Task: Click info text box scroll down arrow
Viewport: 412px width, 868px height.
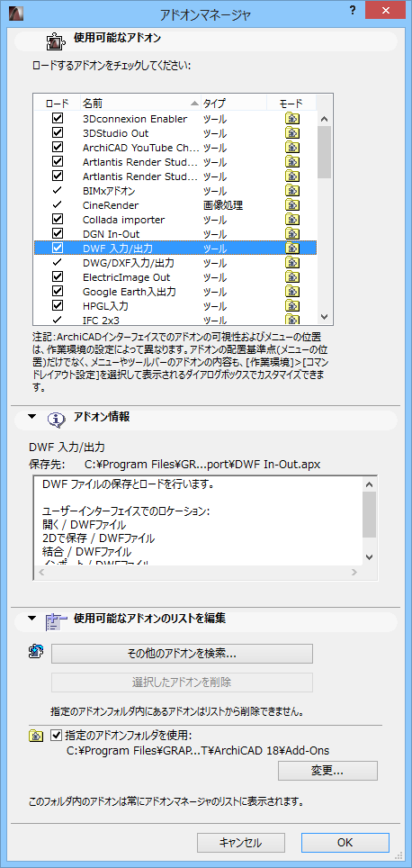Action: (370, 557)
